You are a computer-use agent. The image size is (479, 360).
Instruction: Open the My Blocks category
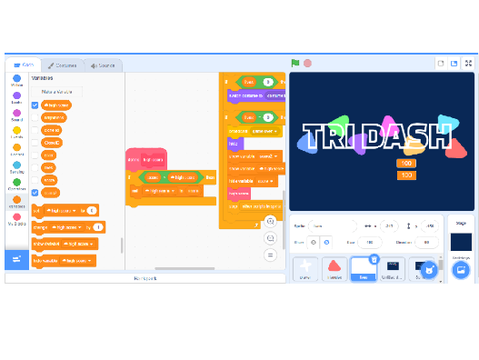pyautogui.click(x=17, y=219)
